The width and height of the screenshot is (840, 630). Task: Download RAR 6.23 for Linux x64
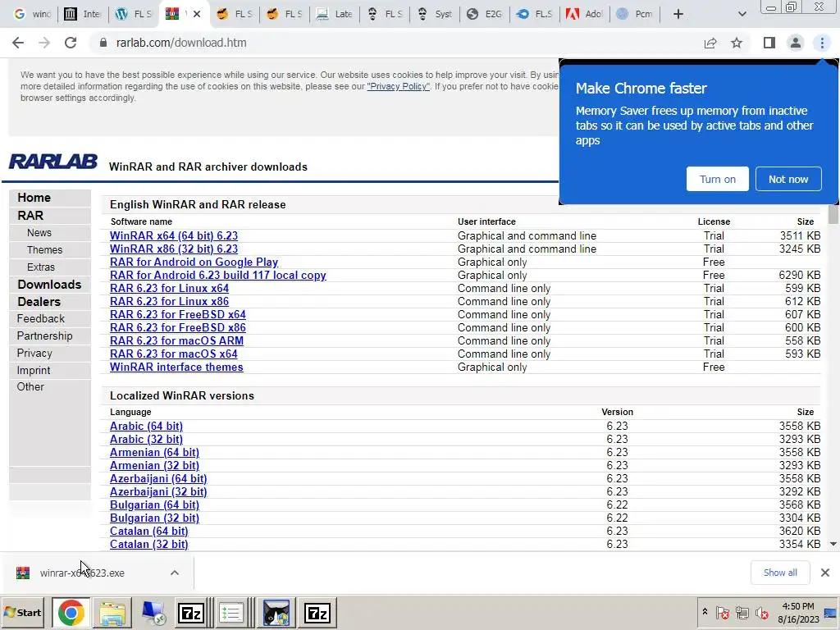[169, 288]
